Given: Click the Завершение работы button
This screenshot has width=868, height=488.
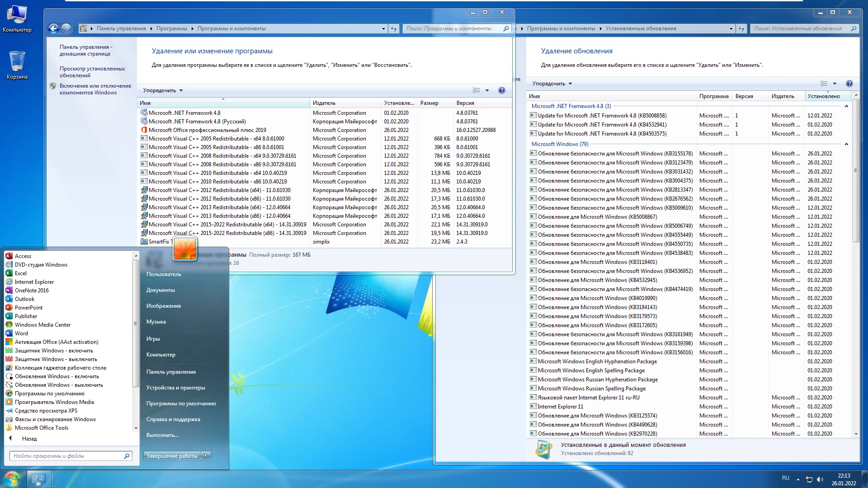Looking at the screenshot, I should click(172, 456).
